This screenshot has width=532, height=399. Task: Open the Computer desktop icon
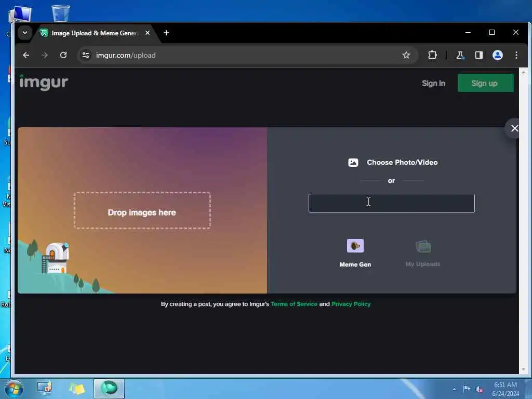[x=20, y=14]
